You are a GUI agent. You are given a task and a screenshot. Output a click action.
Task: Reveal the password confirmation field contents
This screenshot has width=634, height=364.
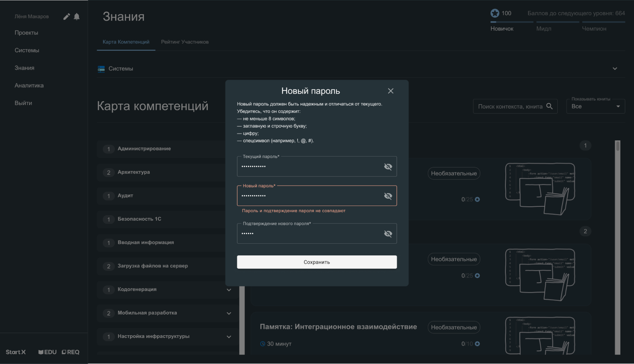(x=388, y=234)
